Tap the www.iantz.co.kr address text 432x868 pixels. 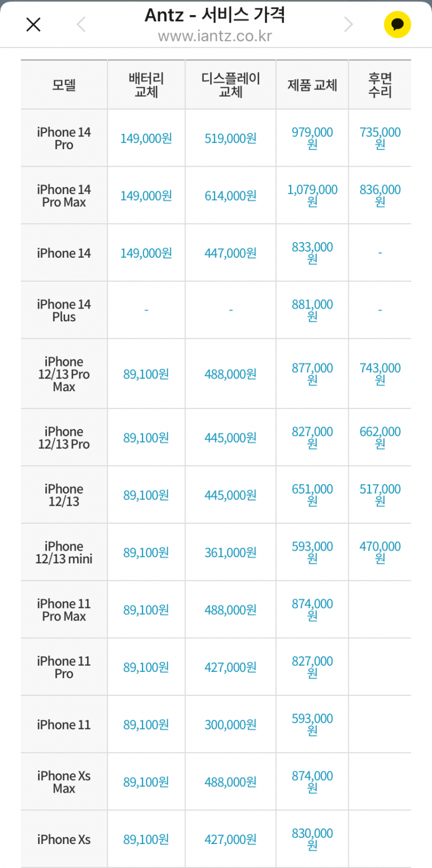[215, 37]
